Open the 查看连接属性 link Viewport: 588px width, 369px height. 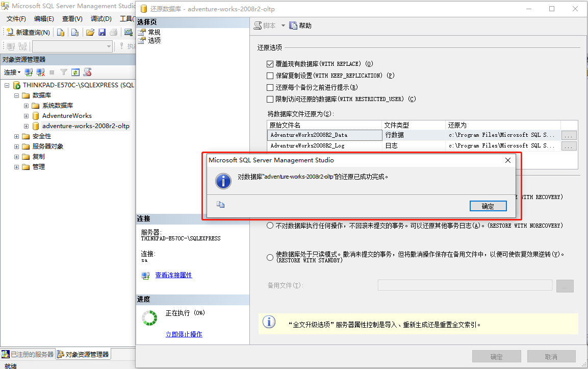173,275
